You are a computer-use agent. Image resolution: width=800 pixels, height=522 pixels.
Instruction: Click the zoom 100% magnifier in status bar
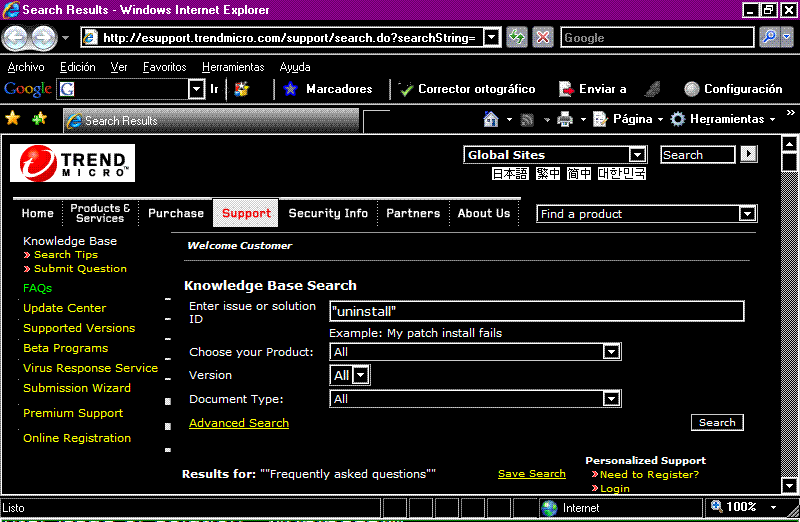point(717,506)
